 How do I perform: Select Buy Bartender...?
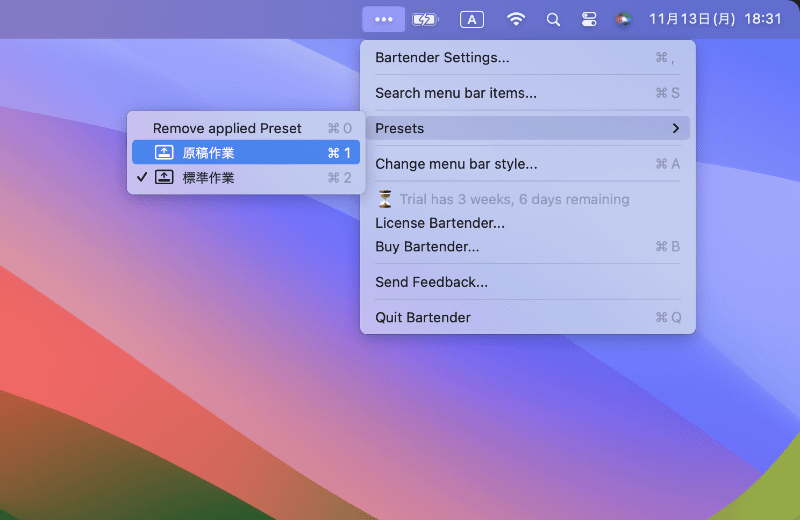[528, 246]
